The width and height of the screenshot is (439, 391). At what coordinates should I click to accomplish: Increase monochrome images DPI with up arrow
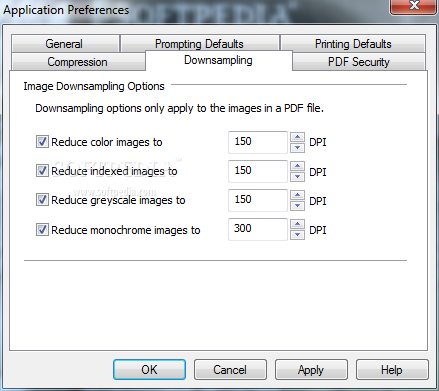pyautogui.click(x=297, y=224)
